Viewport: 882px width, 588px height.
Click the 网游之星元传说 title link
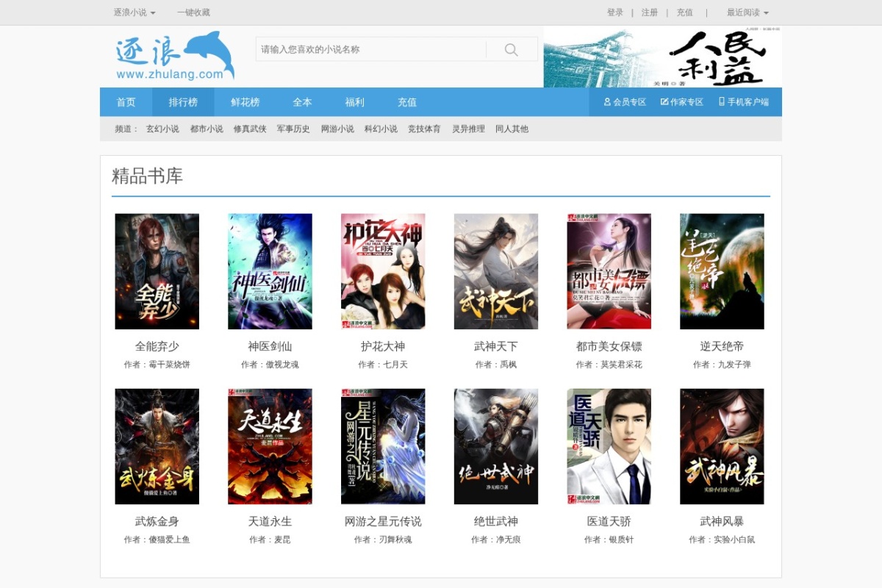point(383,521)
